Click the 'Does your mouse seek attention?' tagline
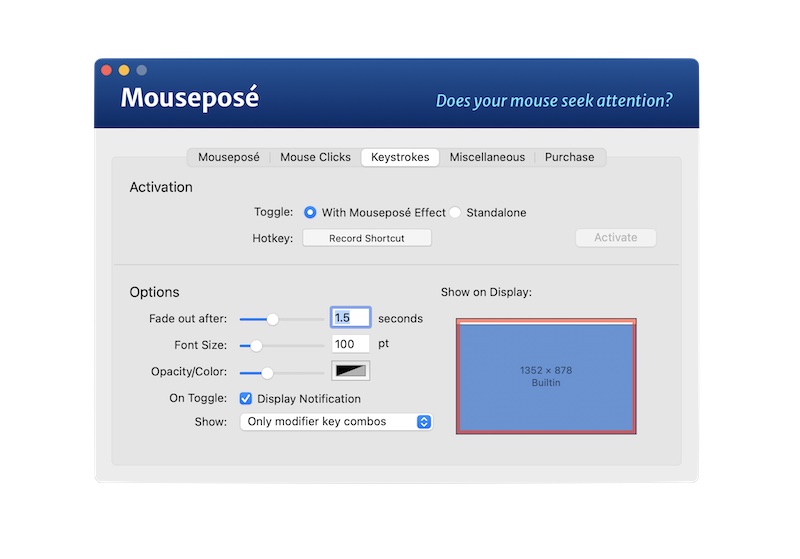Viewport: 800px width, 559px height. 554,100
